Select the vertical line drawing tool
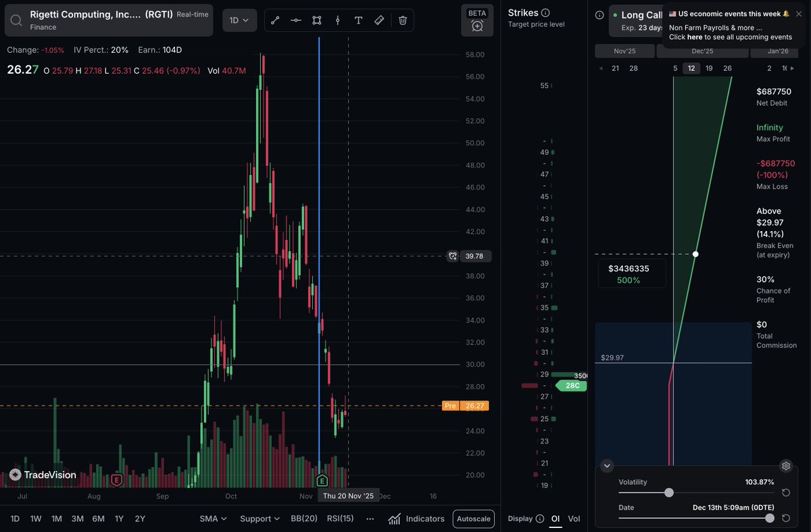 338,20
